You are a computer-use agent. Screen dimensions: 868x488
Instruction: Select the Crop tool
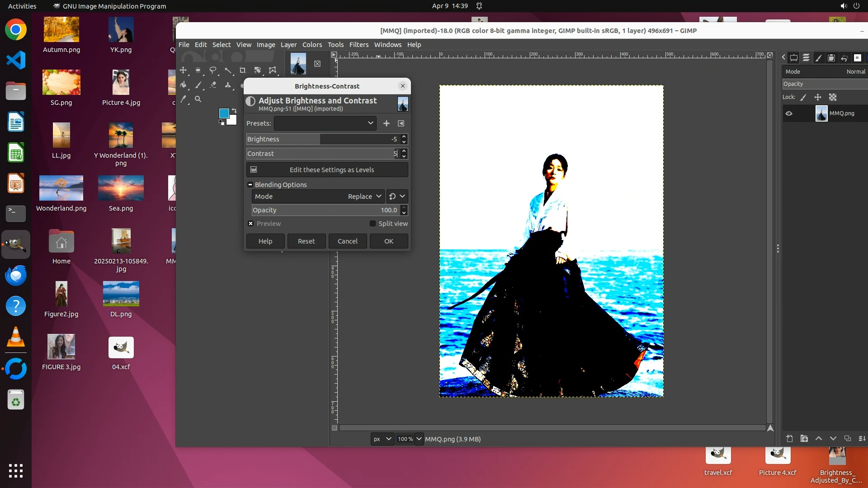[x=243, y=70]
